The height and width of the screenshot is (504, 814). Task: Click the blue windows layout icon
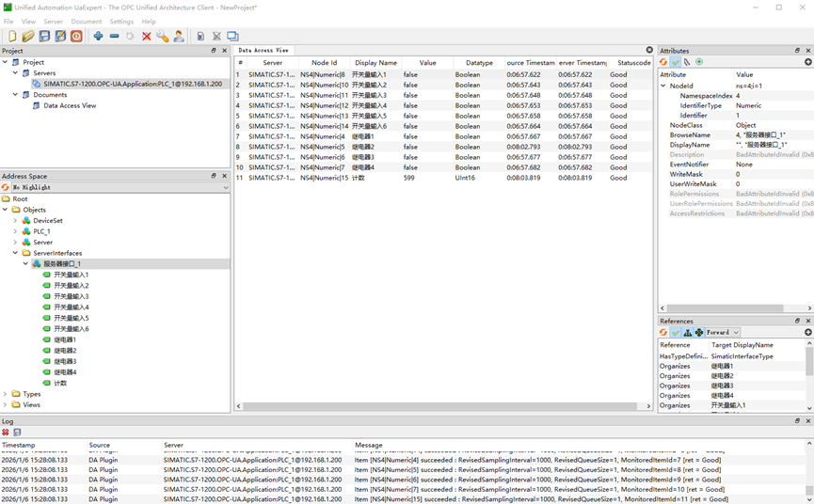(232, 36)
